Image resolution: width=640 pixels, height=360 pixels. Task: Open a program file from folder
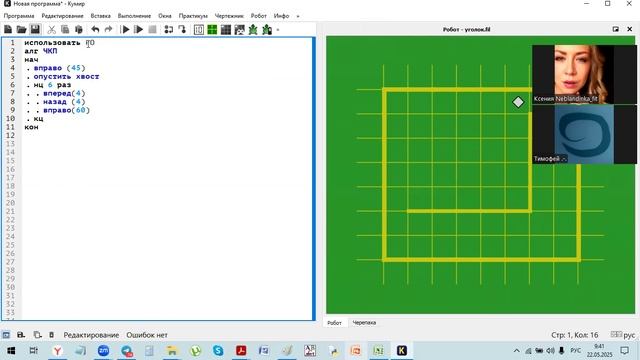[x=21, y=29]
